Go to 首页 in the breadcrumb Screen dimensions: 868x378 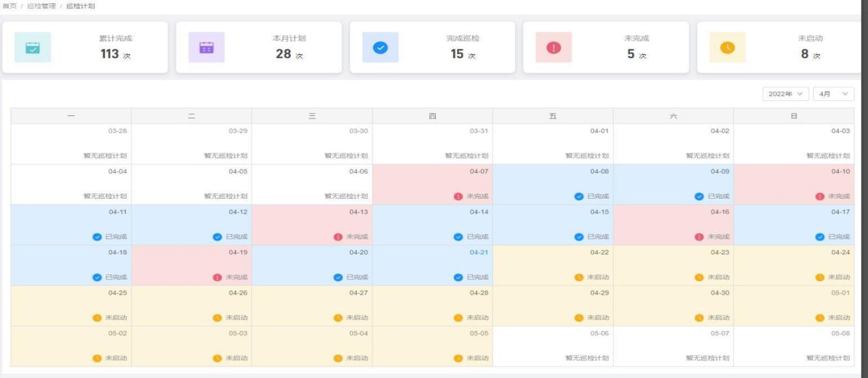tap(9, 6)
